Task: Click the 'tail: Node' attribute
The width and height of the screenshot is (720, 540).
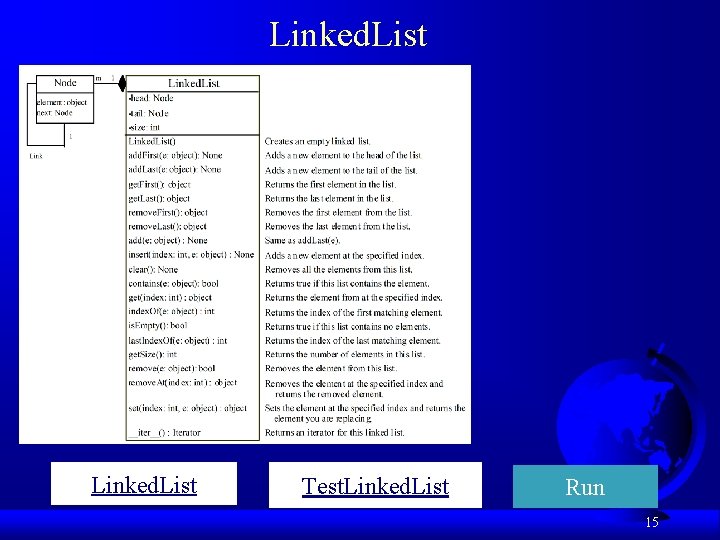Action: tap(149, 113)
